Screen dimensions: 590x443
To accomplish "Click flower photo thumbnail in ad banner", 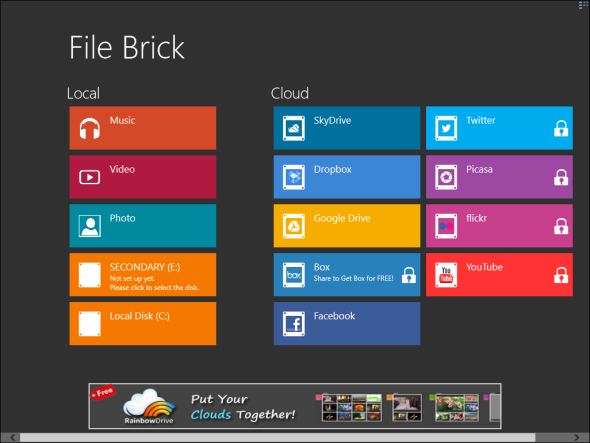I will (457, 408).
